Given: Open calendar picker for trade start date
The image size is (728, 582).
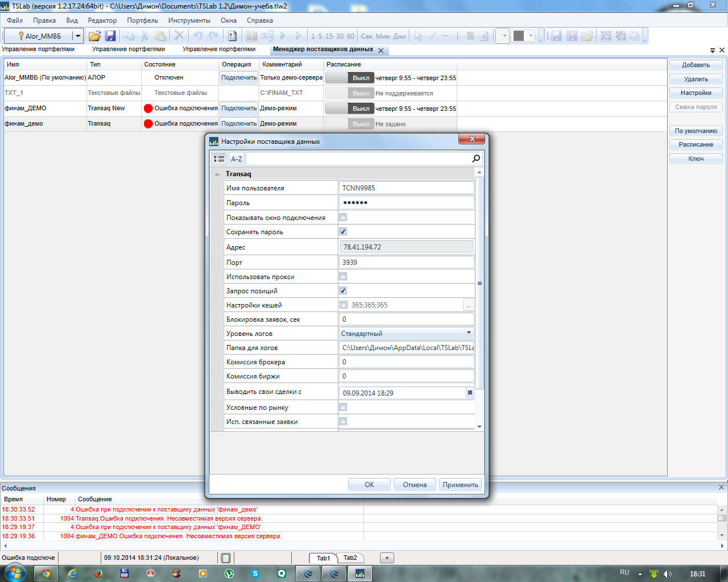Looking at the screenshot, I should [470, 393].
